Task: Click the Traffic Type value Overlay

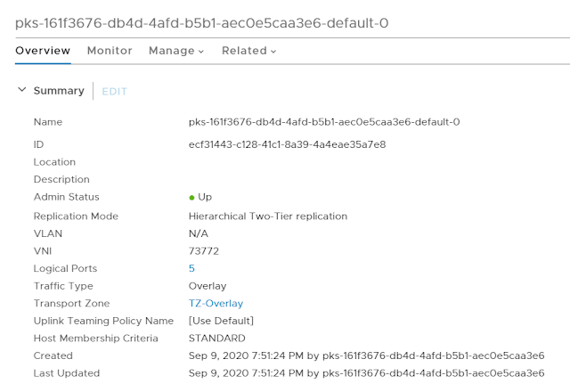Action: (x=208, y=286)
